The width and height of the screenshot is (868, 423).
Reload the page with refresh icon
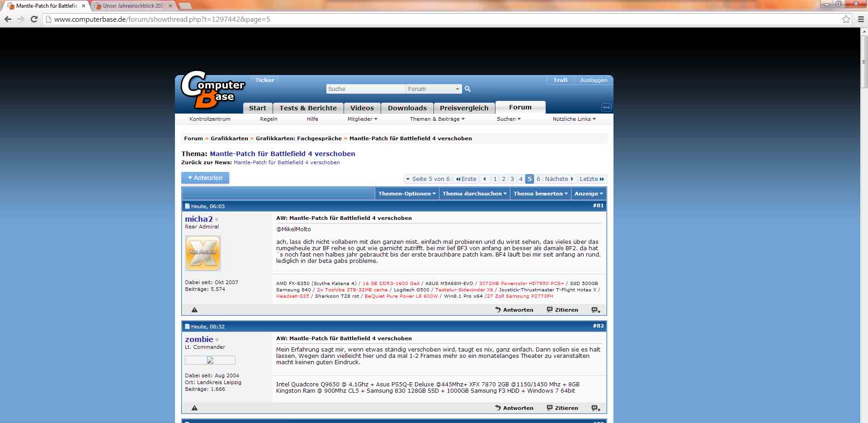(34, 19)
